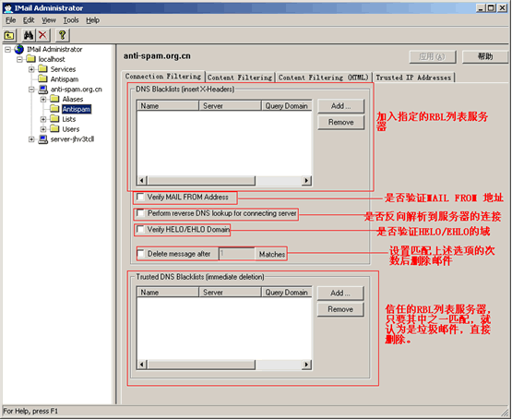Open the Tools menu
Screen dimensions: 512x420
pos(71,20)
